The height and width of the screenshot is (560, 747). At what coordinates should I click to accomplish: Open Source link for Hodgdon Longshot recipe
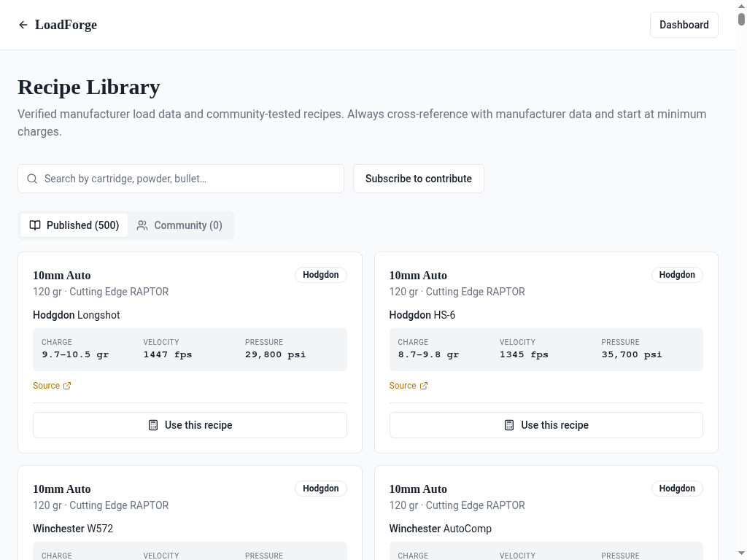point(52,386)
